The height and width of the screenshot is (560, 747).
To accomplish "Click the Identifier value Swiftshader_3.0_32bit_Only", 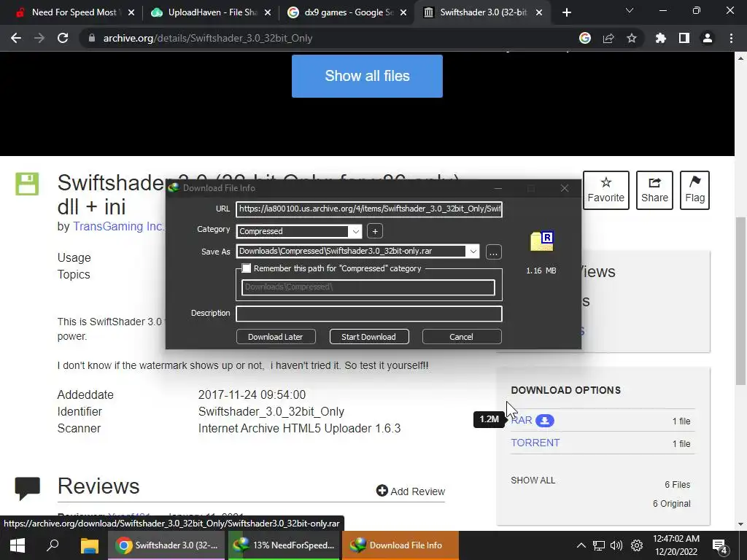I will [x=271, y=411].
